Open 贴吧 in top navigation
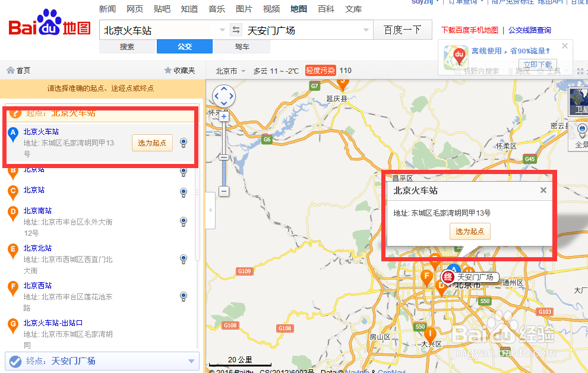 tap(162, 9)
